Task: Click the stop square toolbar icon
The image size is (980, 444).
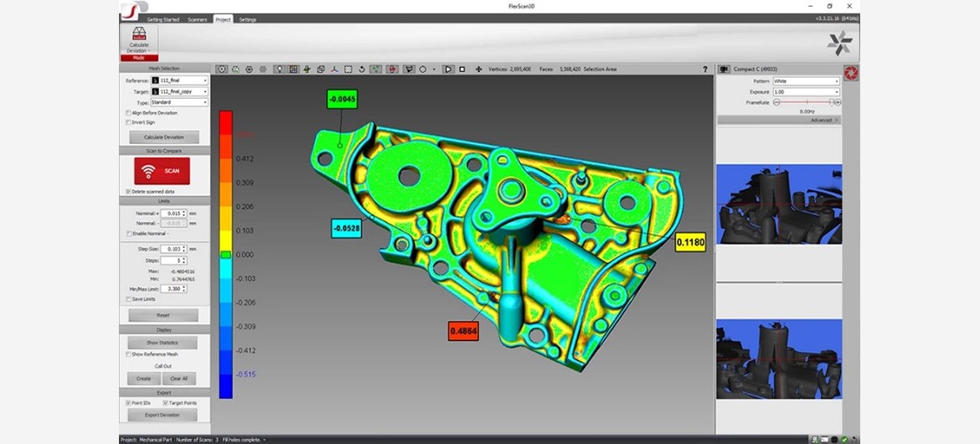Action: pyautogui.click(x=462, y=70)
